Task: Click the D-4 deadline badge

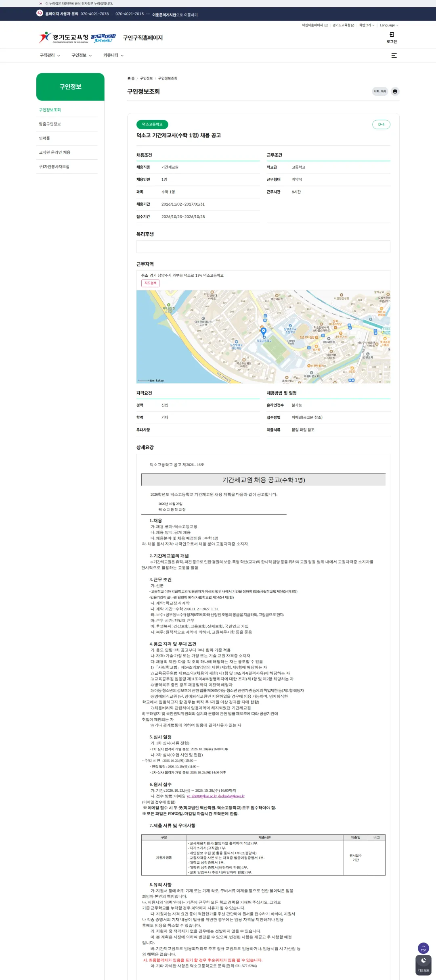Action: (381, 125)
